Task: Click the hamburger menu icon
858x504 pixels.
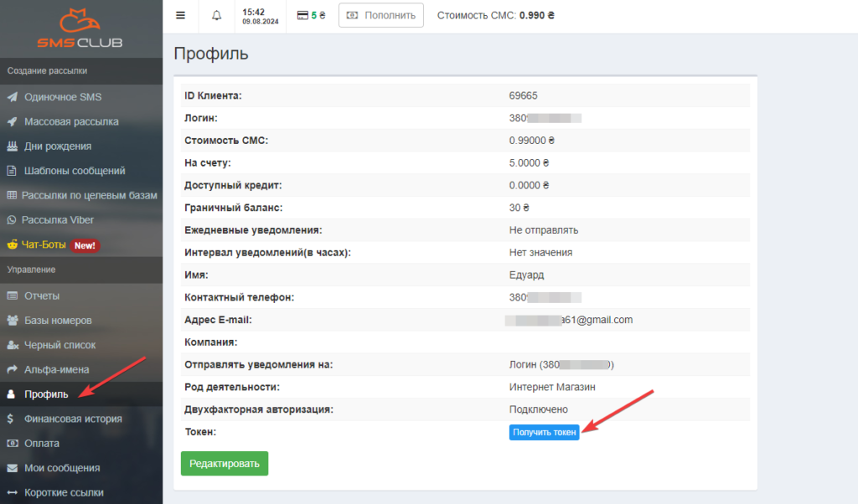Action: (x=180, y=15)
